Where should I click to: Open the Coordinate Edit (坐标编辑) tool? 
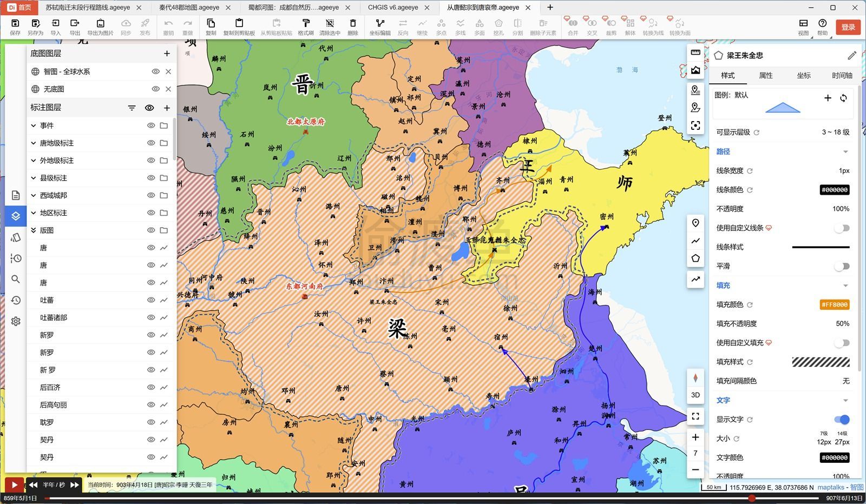pyautogui.click(x=380, y=26)
